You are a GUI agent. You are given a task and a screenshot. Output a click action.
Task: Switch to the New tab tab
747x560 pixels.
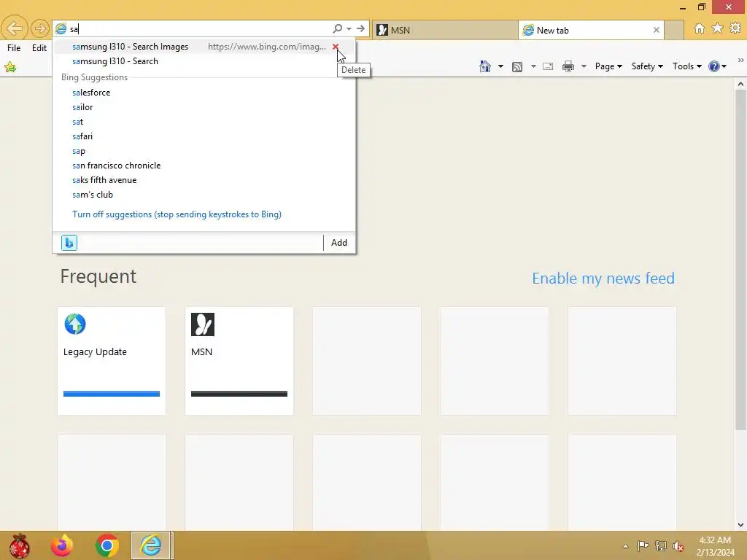[x=591, y=30]
